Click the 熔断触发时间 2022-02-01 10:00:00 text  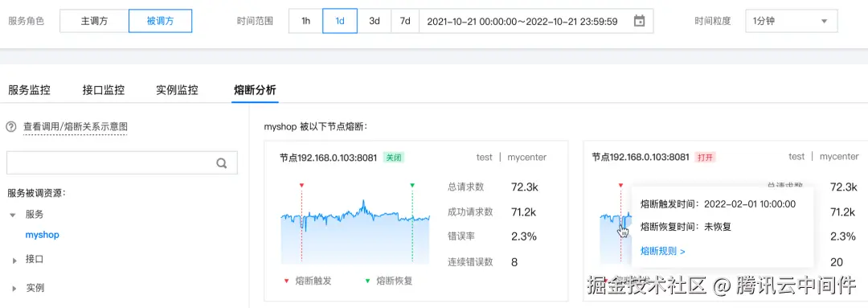click(718, 203)
